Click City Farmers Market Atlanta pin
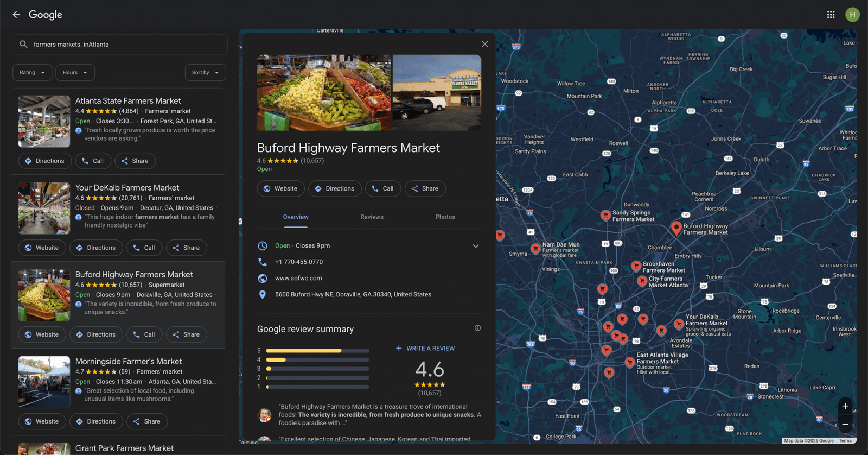Viewport: 868px width, 455px height. point(642,281)
